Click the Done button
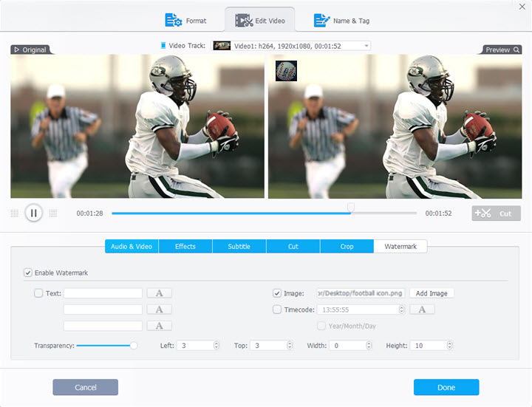The height and width of the screenshot is (407, 532). tap(446, 387)
